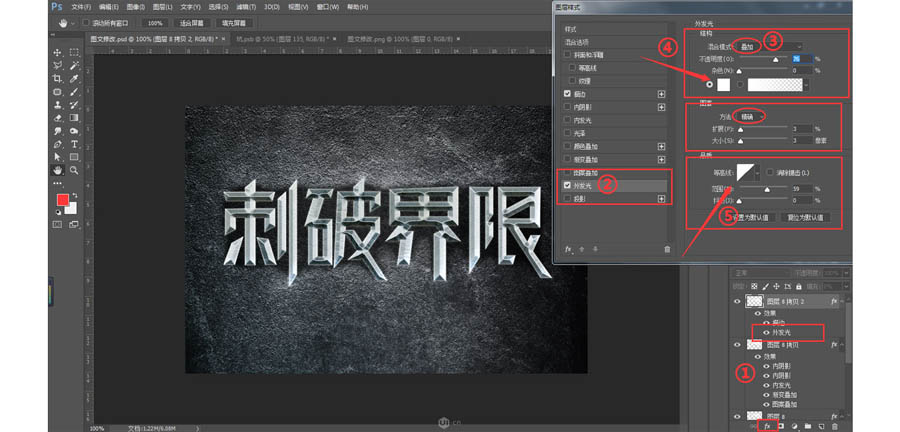Create a new group folder icon
Screen dimensions: 900x432
click(x=808, y=426)
